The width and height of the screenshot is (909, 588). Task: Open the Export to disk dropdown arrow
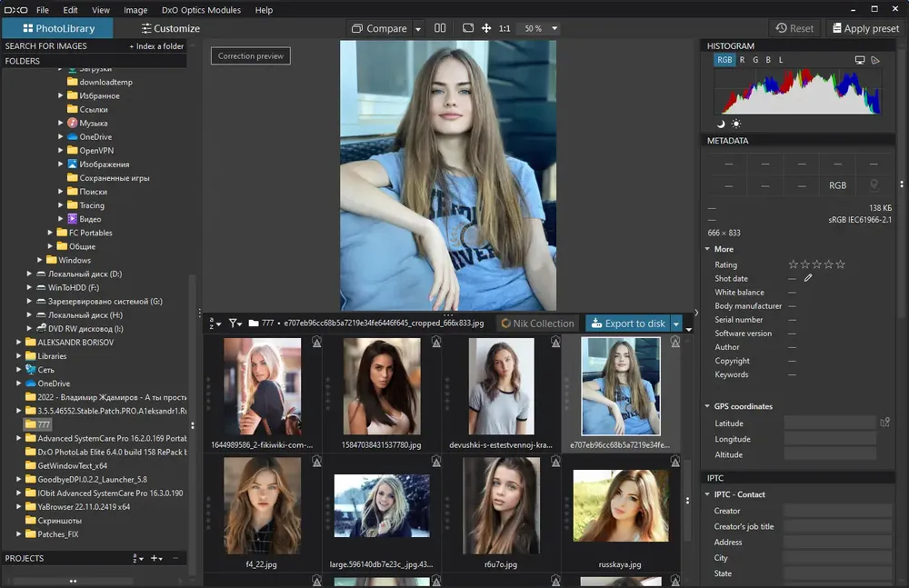click(x=675, y=324)
